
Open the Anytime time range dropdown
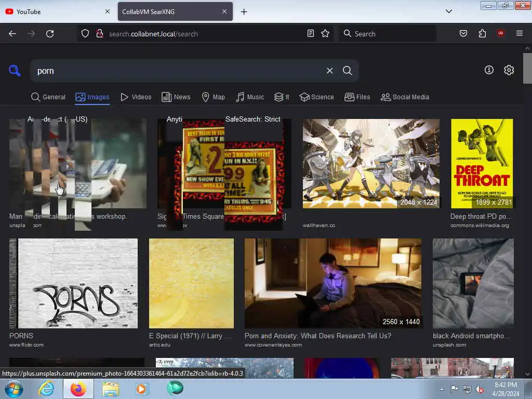point(175,119)
